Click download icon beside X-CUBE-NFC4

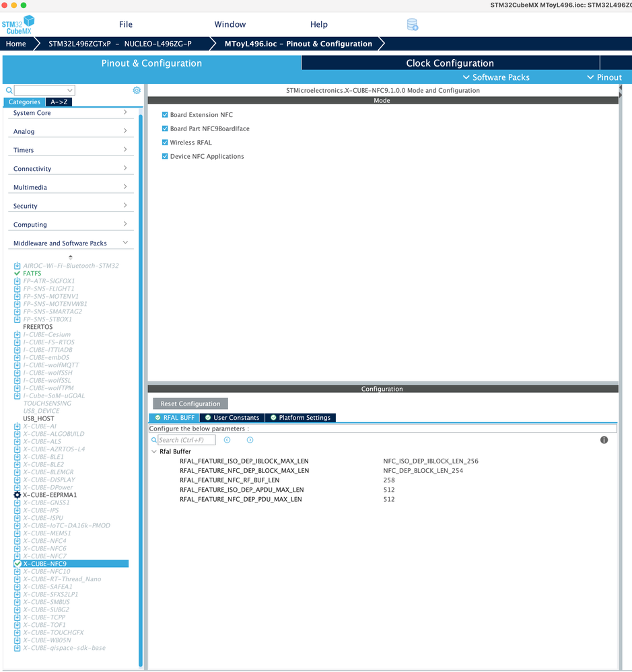17,541
